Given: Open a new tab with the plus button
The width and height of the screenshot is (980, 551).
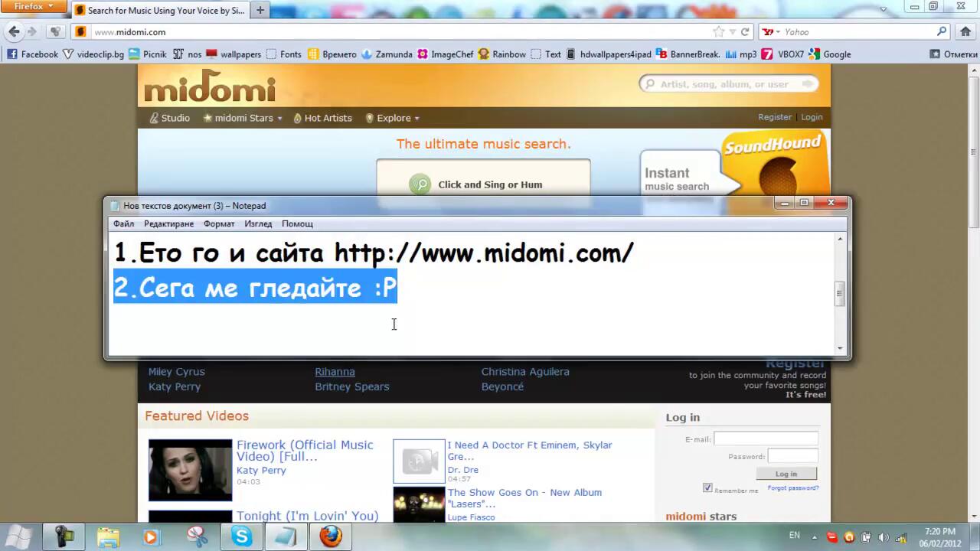Looking at the screenshot, I should point(260,10).
